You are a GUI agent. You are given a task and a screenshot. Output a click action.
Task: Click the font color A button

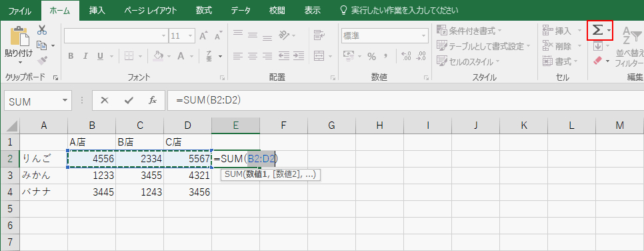[180, 56]
